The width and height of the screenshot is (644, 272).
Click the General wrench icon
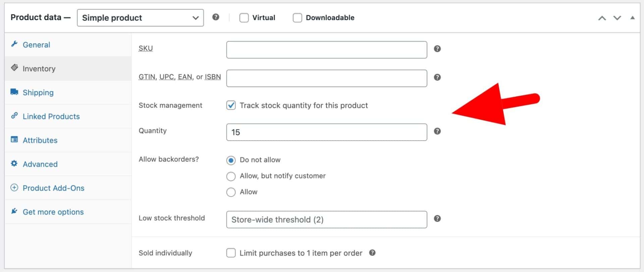coord(14,44)
